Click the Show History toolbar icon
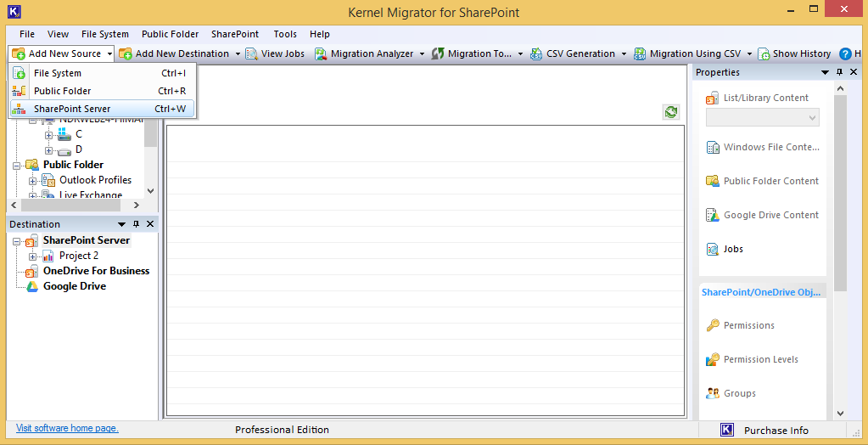The height and width of the screenshot is (445, 868). [764, 54]
